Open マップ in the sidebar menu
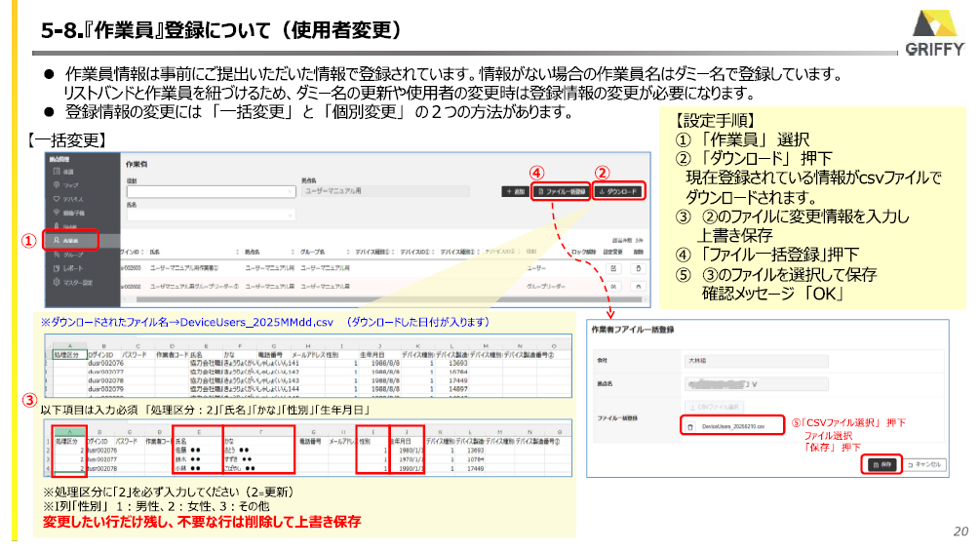 coord(70,185)
